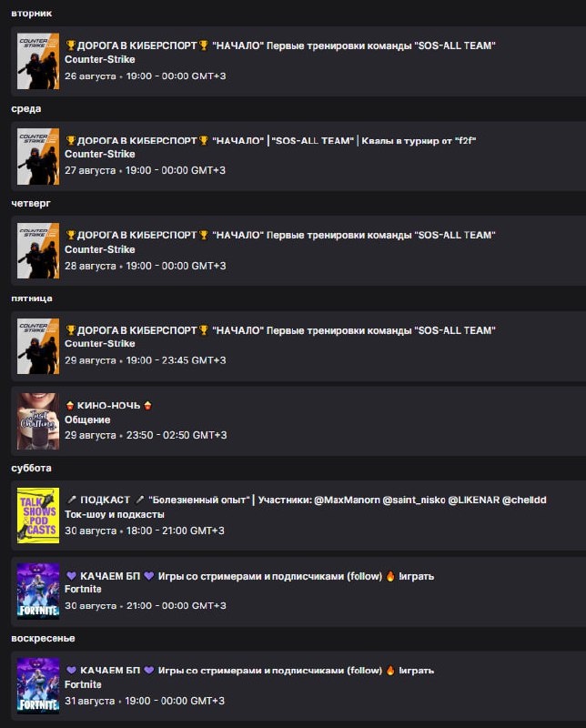Open the stream titled Квалы в турнир от f2f

(270, 141)
